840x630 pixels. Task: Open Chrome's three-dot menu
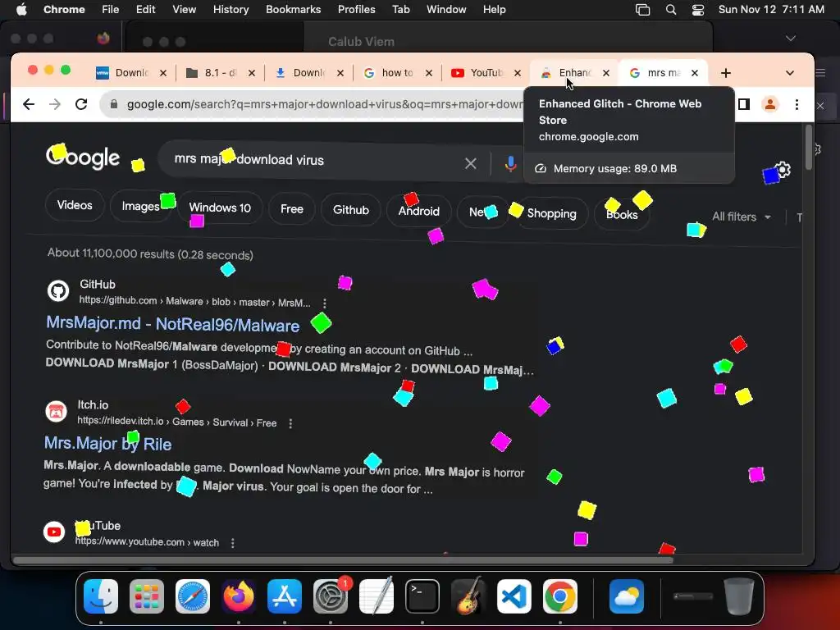coord(797,104)
